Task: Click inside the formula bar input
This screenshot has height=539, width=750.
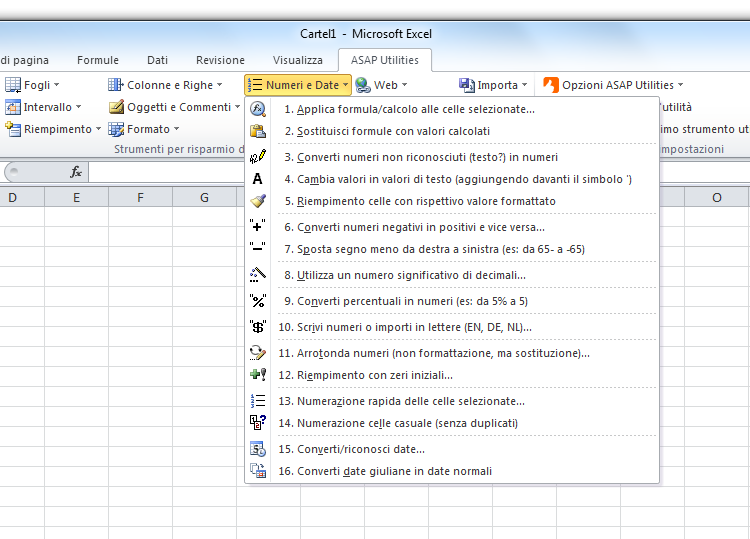Action: click(x=166, y=172)
